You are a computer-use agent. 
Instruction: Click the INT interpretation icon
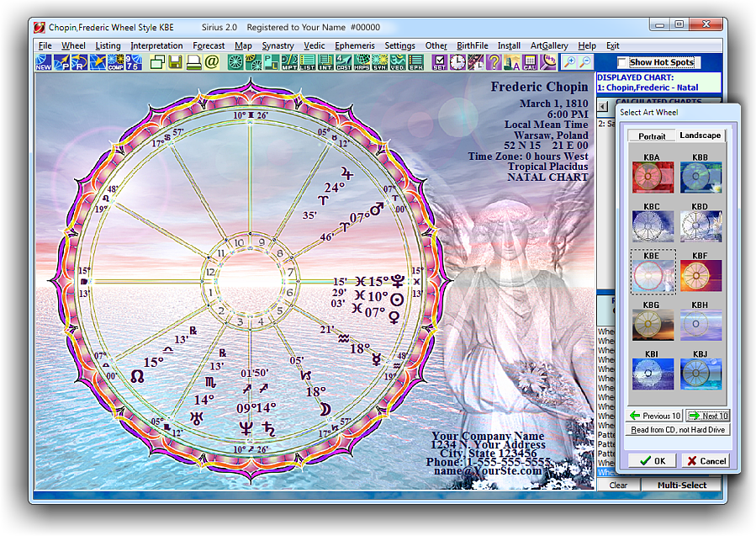click(325, 62)
